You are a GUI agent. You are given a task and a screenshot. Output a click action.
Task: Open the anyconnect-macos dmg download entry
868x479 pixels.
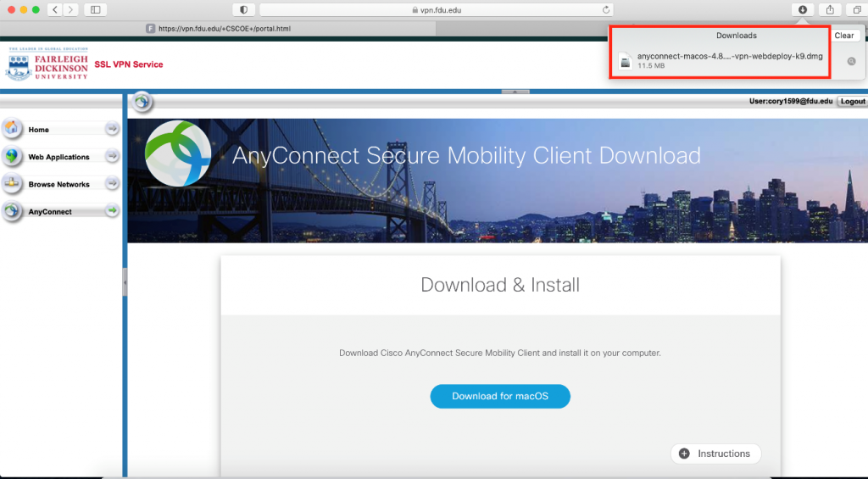pos(730,60)
